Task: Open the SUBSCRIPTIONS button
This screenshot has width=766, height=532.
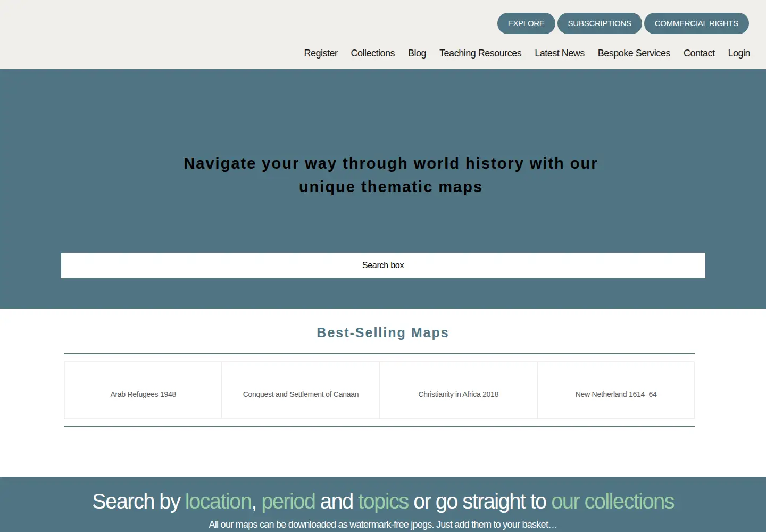Action: [600, 23]
